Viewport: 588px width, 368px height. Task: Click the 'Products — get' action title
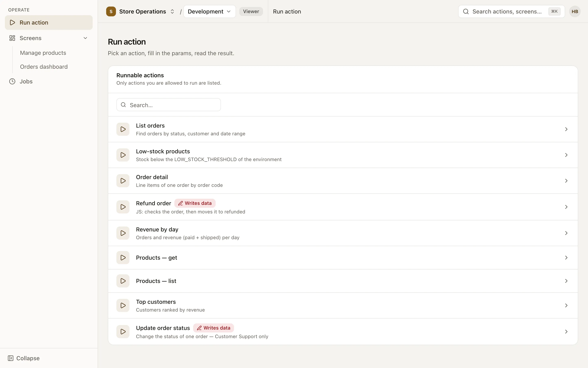(156, 258)
